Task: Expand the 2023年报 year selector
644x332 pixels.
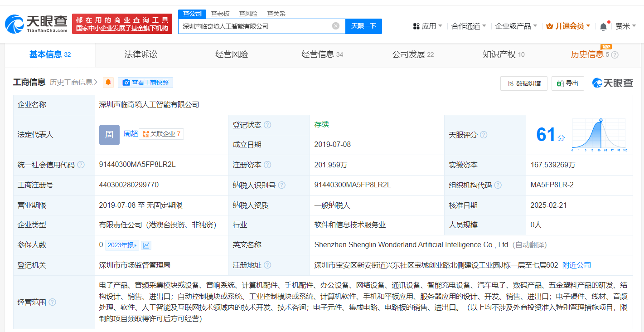Action: coord(122,245)
